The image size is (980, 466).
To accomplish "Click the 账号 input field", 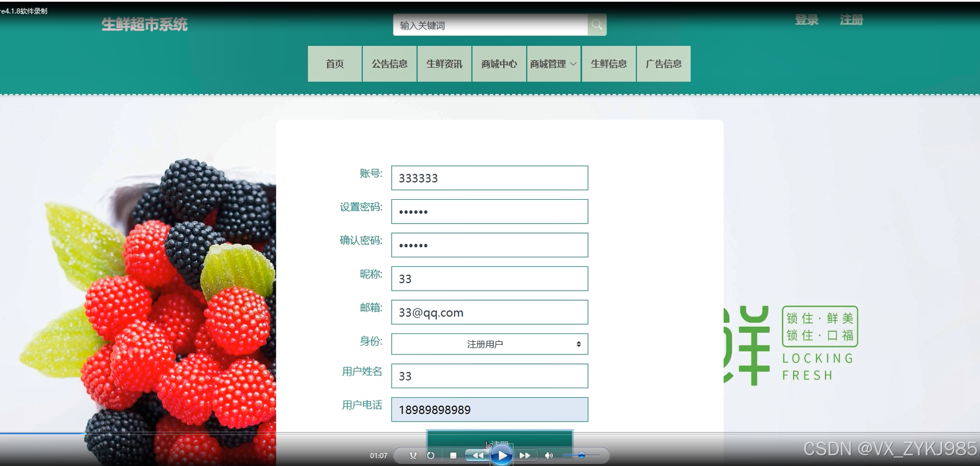I will click(x=490, y=178).
